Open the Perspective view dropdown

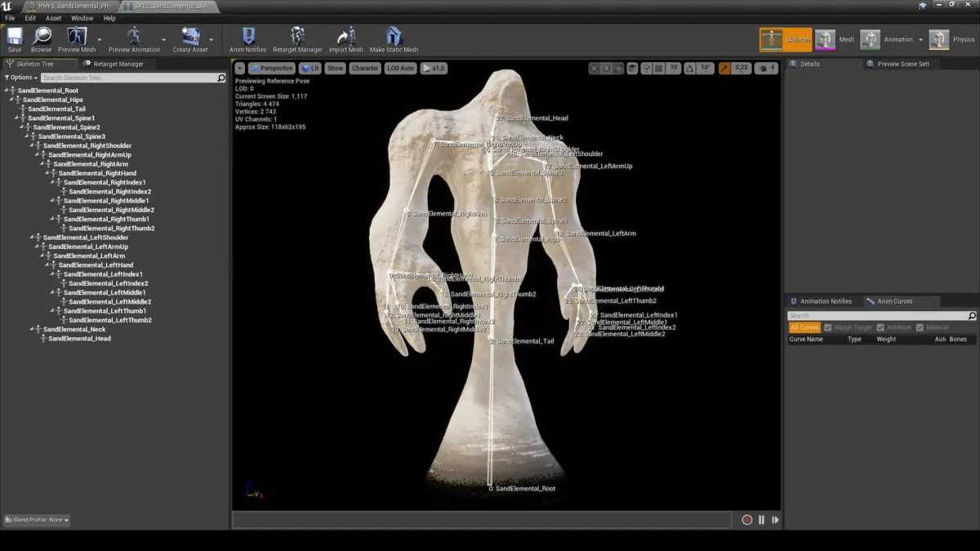tap(272, 69)
